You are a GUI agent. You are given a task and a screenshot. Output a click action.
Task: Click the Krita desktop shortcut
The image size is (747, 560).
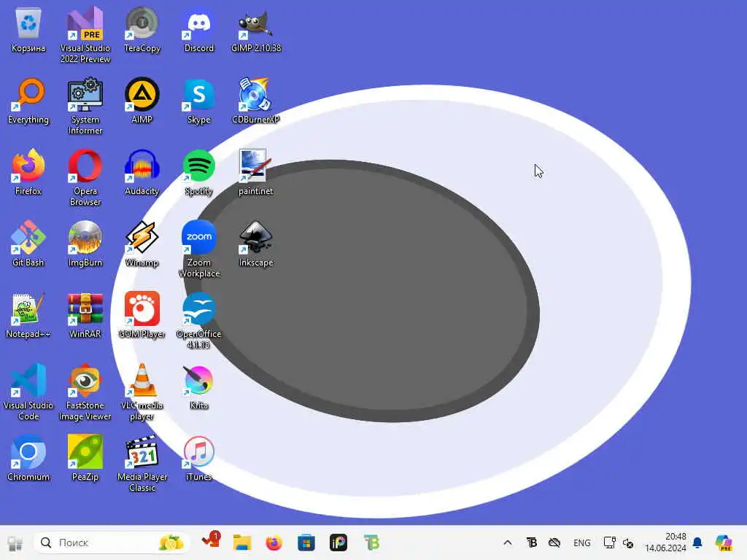198,386
